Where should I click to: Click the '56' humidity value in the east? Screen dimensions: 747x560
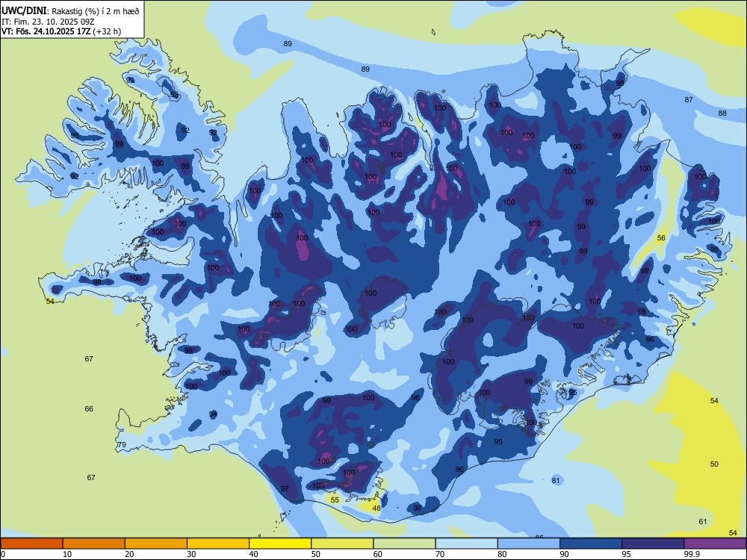(x=661, y=237)
